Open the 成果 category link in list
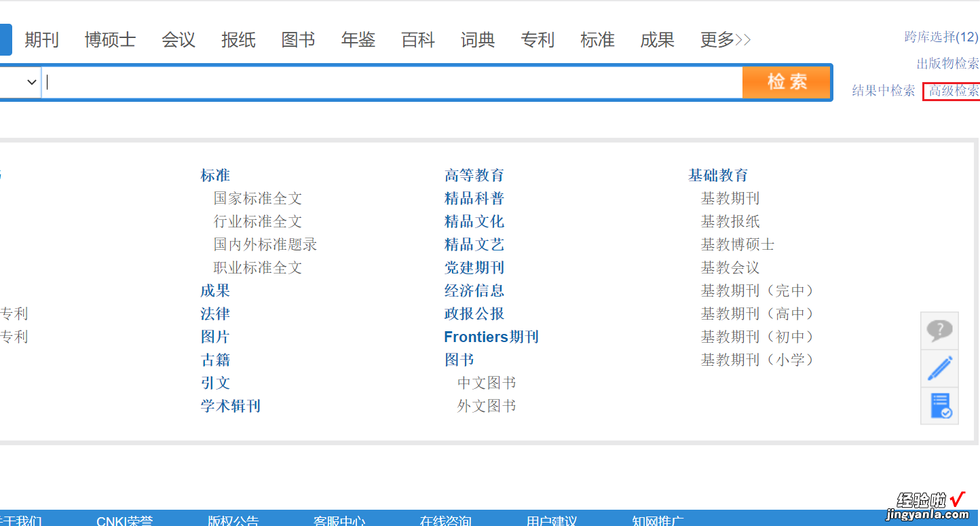980x526 pixels. coord(215,290)
